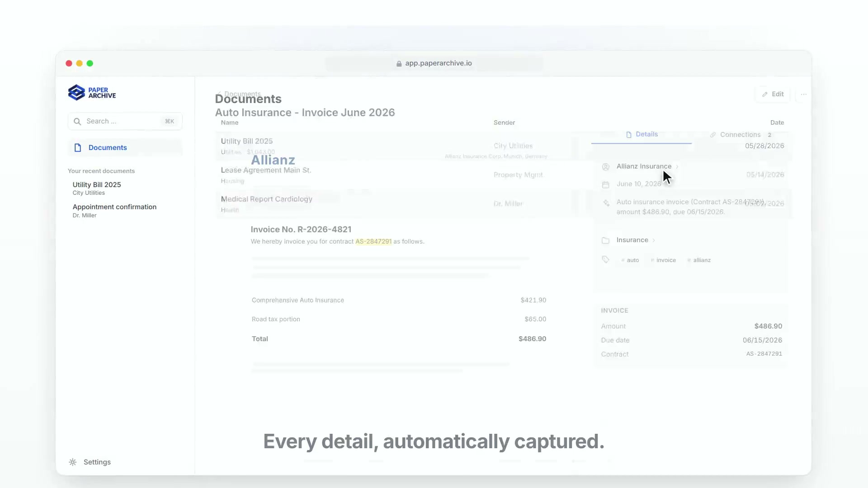
Task: Click the Settings gear icon
Action: point(73,462)
